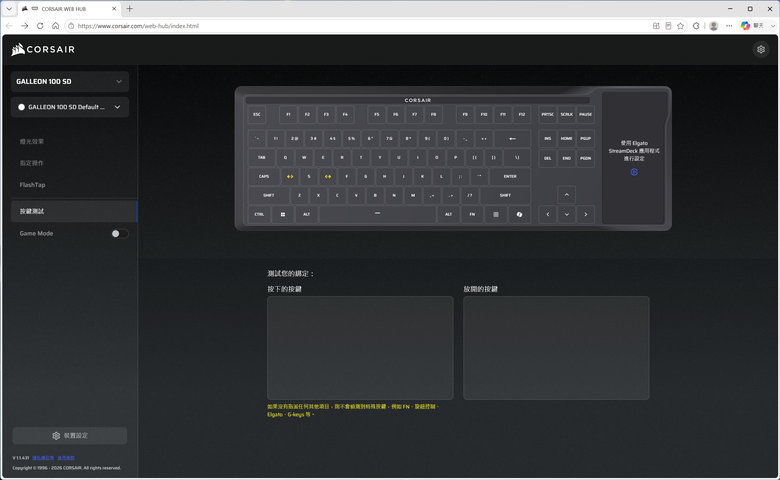This screenshot has width=780, height=480.
Task: Click the up arrow key on keyboard diagram
Action: click(567, 195)
